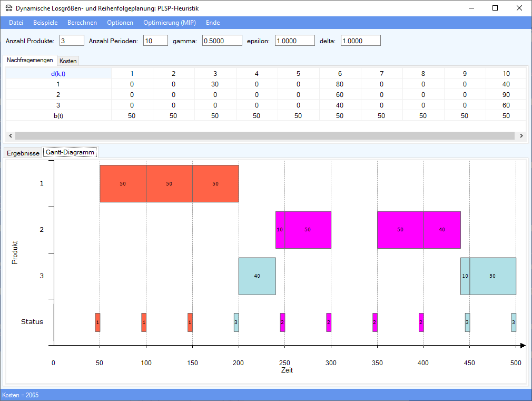Select the epsilon input field
532x401 pixels.
click(x=294, y=41)
